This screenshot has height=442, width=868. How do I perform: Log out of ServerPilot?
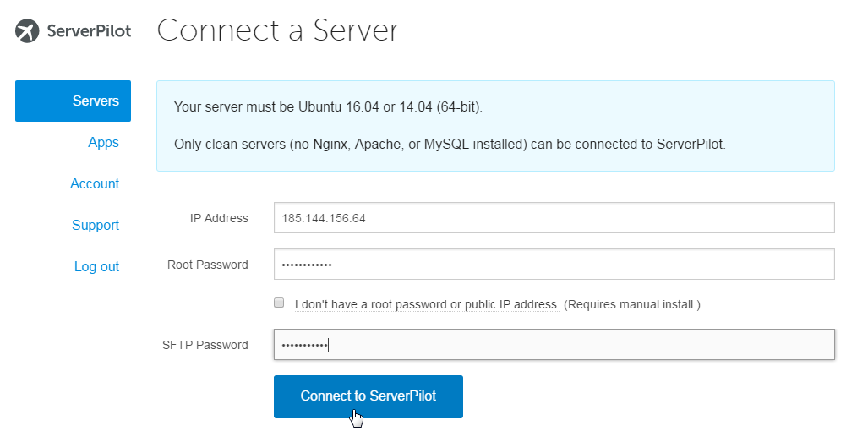click(x=97, y=267)
